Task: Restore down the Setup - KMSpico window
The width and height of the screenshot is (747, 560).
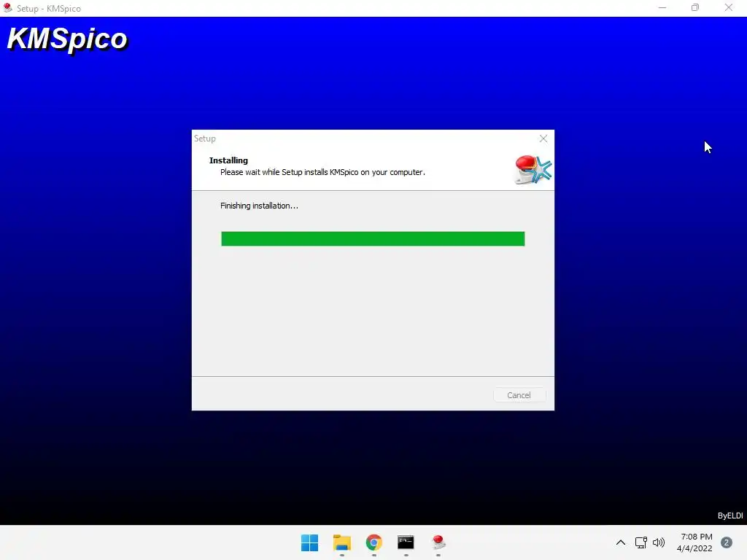Action: click(x=695, y=8)
